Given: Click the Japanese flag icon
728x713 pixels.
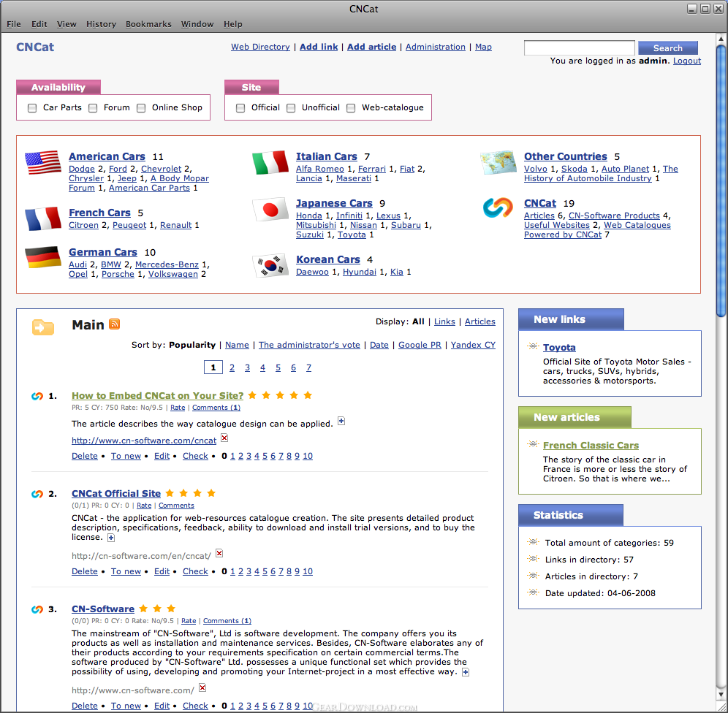Looking at the screenshot, I should click(x=270, y=210).
